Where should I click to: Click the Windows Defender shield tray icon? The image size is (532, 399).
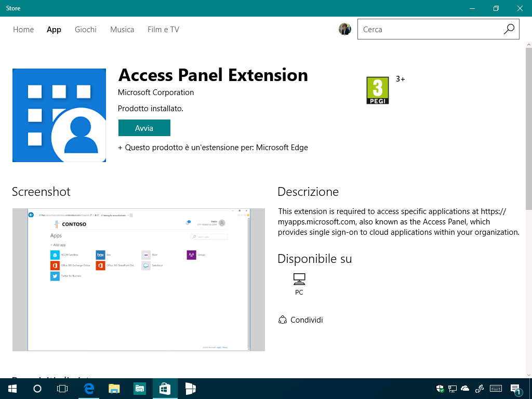[x=440, y=389]
